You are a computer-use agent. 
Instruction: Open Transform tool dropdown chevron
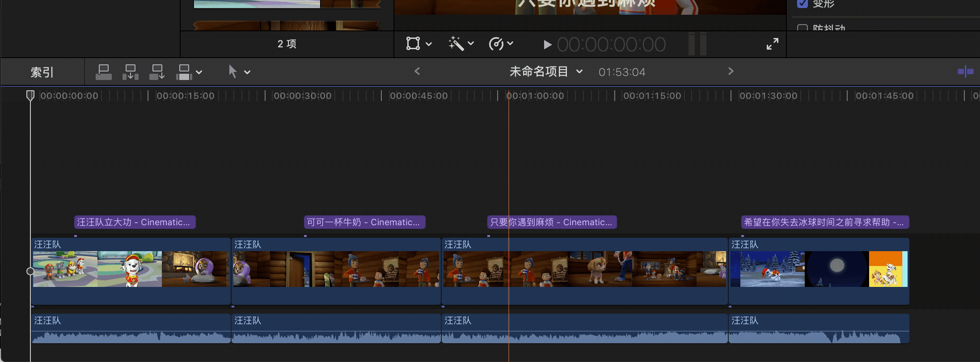pyautogui.click(x=429, y=44)
